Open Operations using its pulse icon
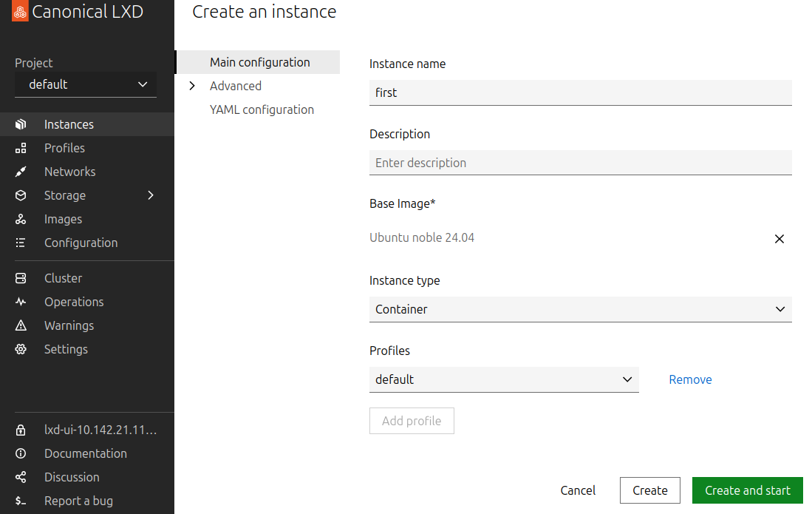This screenshot has height=514, width=812. pyautogui.click(x=21, y=302)
